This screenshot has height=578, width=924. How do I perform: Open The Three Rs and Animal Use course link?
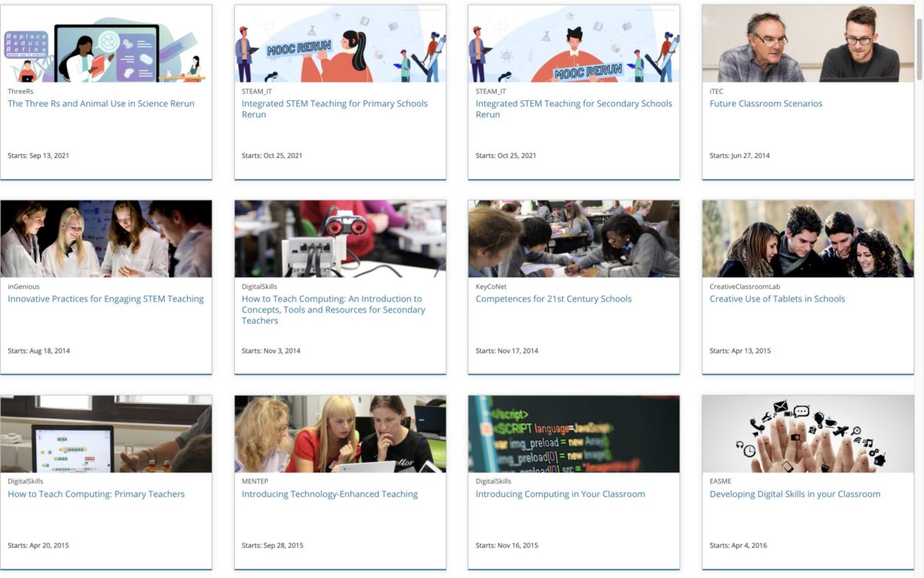tap(101, 104)
